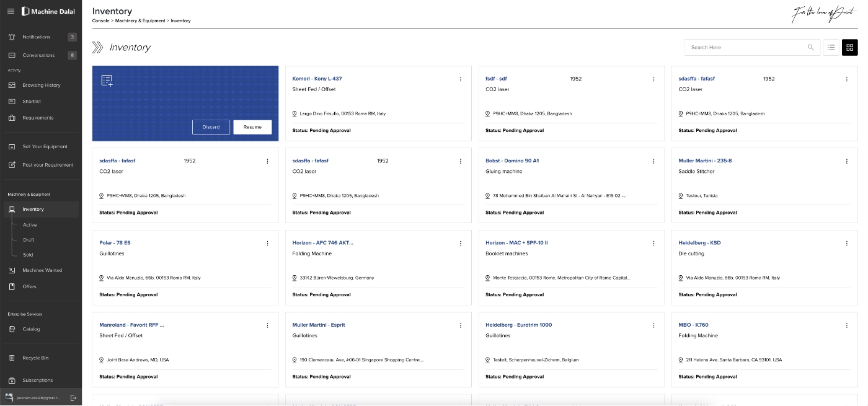Open three-dot menu on Horizon - MAC + SPF-10 II
868x406 pixels.
tap(653, 243)
